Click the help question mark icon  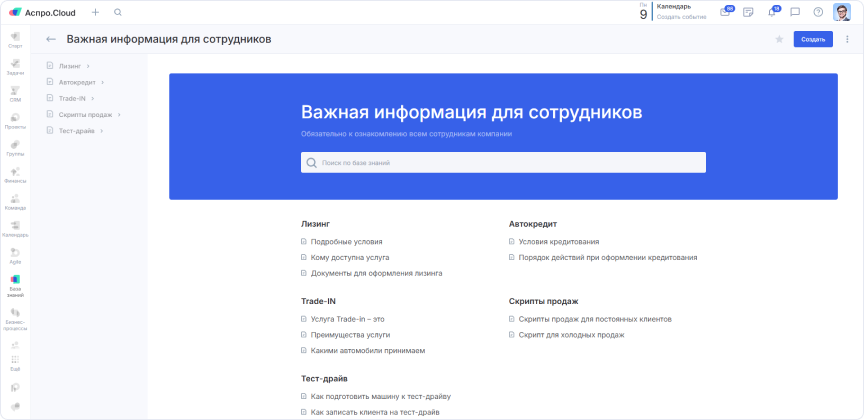(818, 12)
